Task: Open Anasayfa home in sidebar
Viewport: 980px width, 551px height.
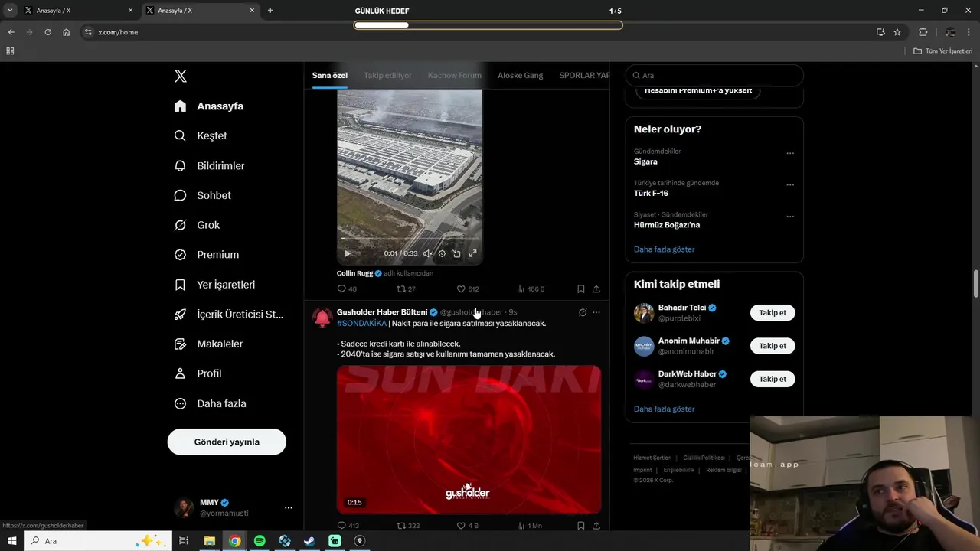Action: tap(209, 106)
